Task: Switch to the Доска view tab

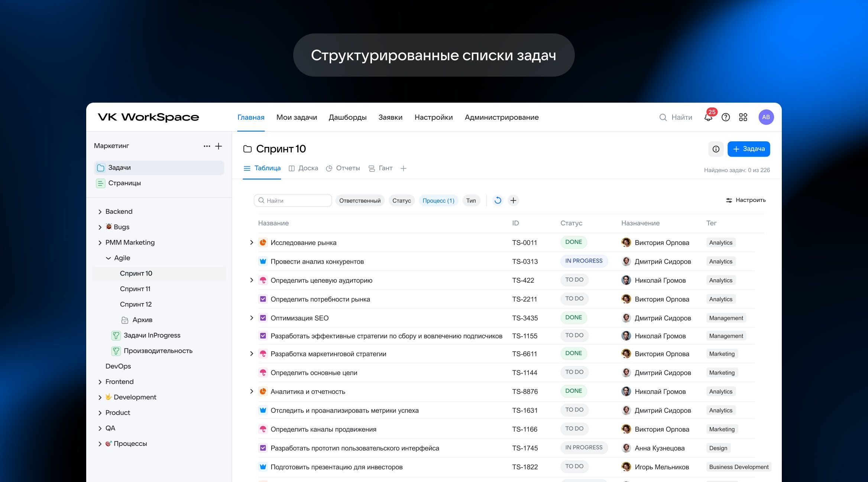Action: click(304, 168)
